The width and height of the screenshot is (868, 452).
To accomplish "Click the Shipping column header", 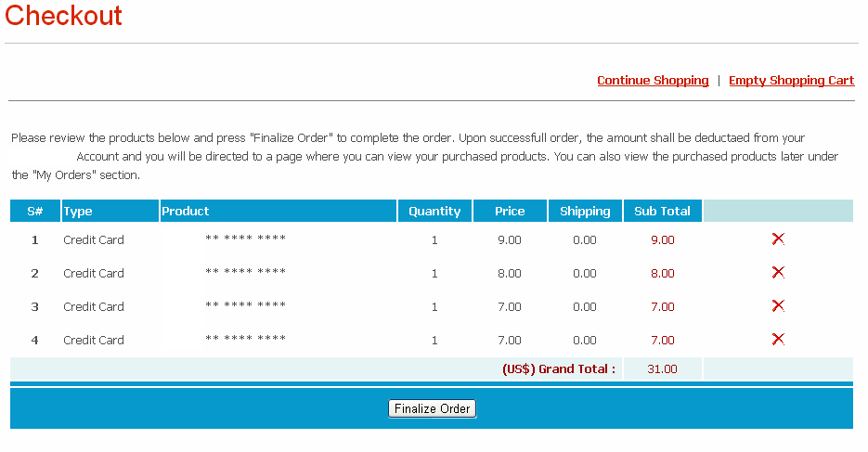I will pyautogui.click(x=585, y=212).
